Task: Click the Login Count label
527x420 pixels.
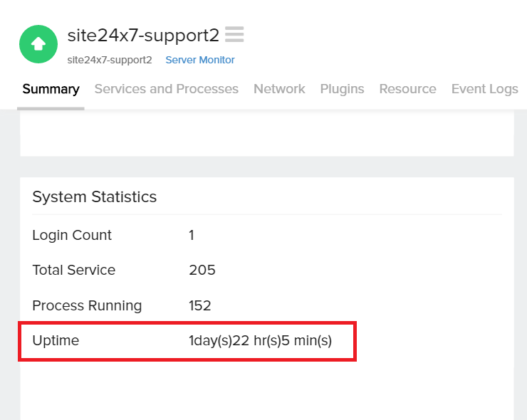Action: tap(72, 235)
